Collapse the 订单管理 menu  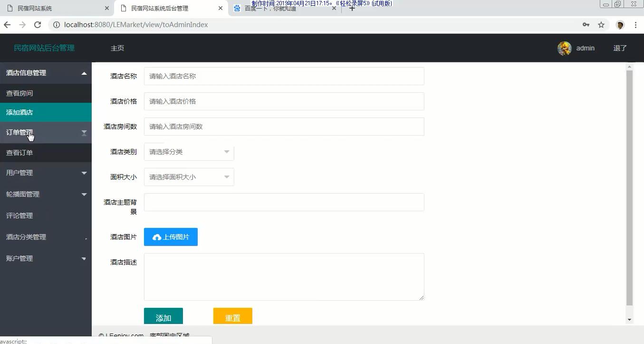(x=46, y=133)
